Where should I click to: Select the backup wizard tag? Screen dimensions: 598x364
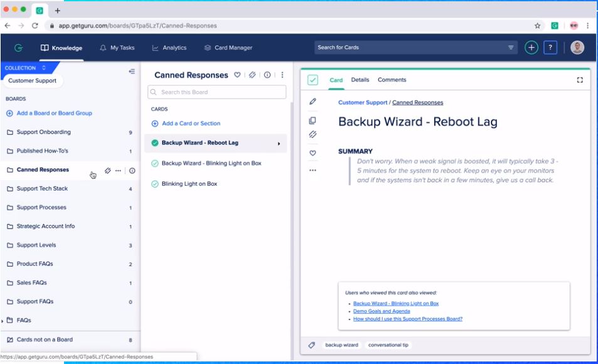342,345
